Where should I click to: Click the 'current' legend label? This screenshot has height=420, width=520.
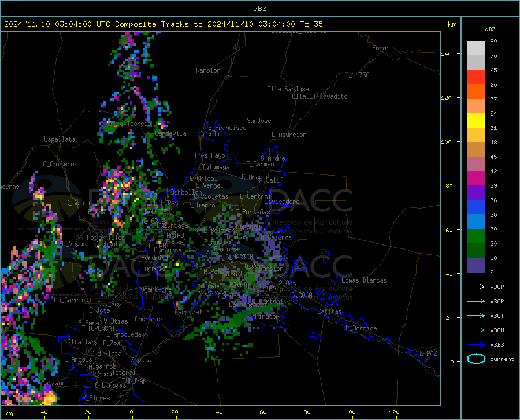tap(502, 359)
